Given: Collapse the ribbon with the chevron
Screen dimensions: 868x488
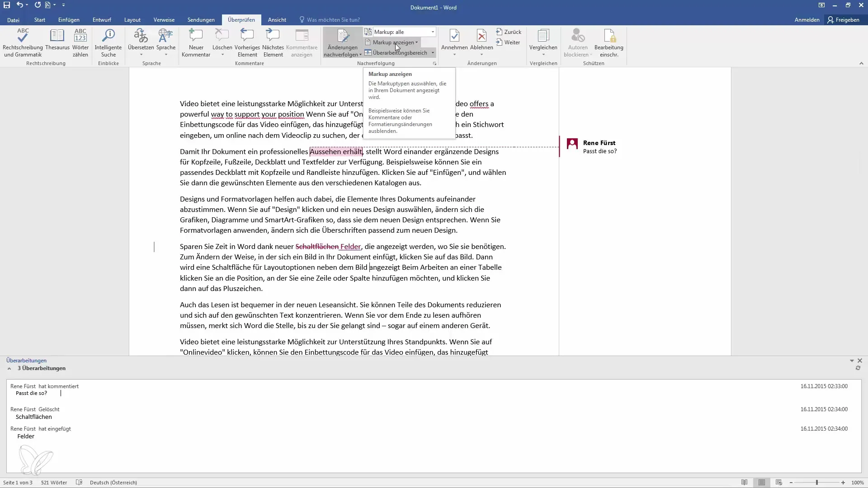Looking at the screenshot, I should [861, 63].
